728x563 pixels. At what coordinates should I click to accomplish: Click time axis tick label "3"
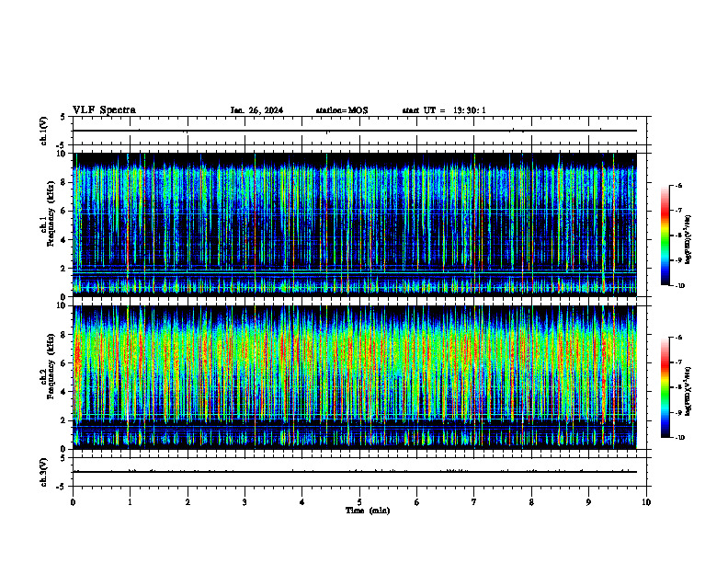[x=245, y=502]
